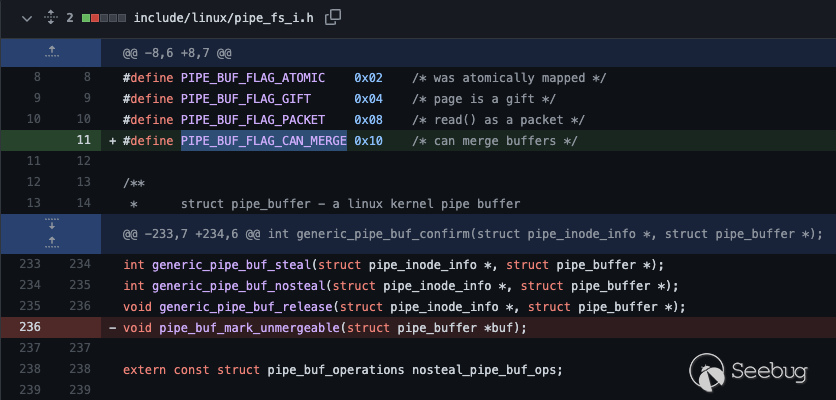Image resolution: width=836 pixels, height=400 pixels.
Task: Click expand-down arrow above second hunk header
Action: pos(50,224)
